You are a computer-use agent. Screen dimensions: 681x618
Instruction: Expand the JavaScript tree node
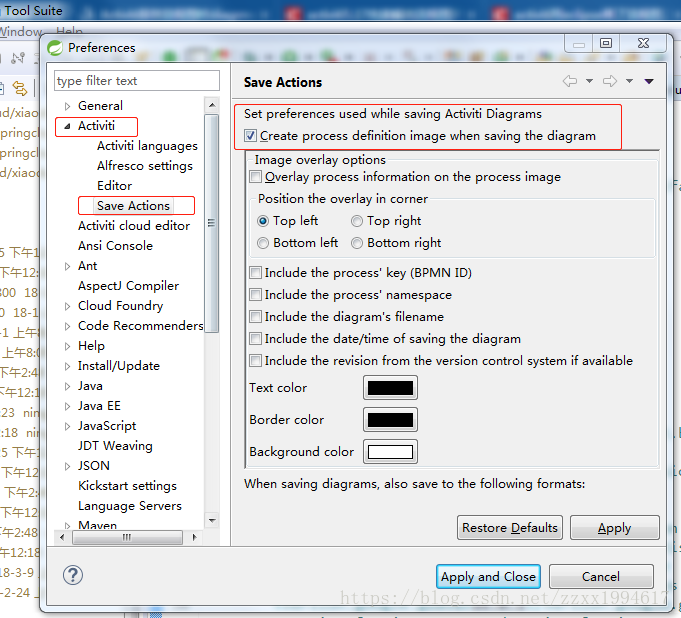point(67,426)
